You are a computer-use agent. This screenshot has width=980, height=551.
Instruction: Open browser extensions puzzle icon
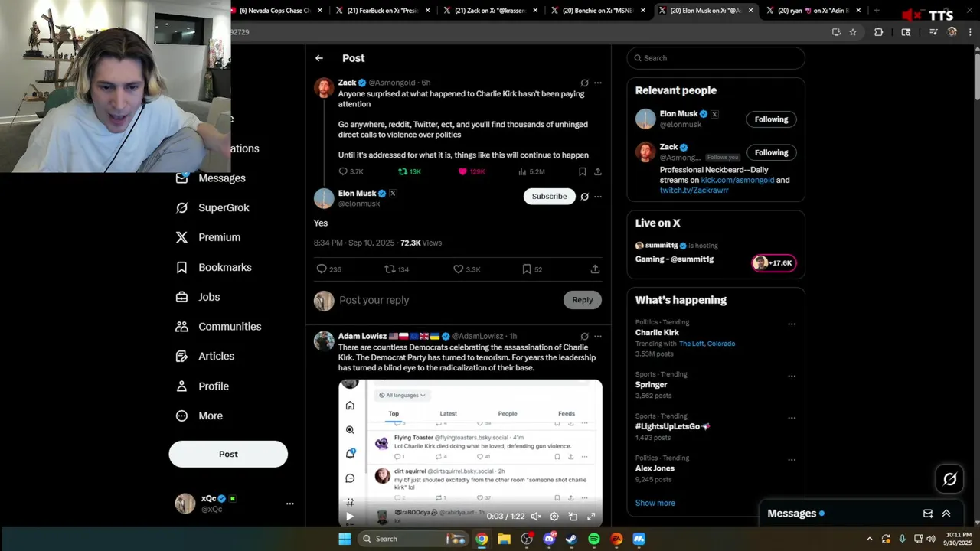(x=878, y=32)
